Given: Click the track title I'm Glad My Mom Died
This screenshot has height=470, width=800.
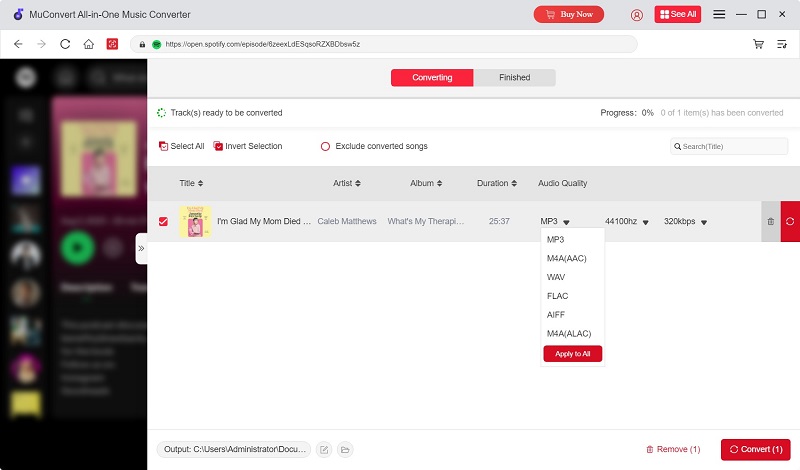Looking at the screenshot, I should (264, 221).
